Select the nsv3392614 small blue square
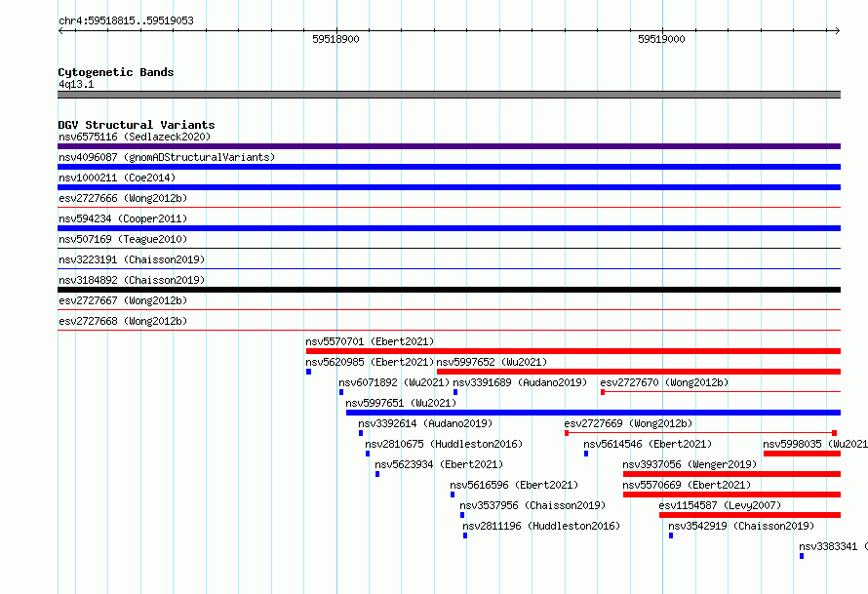The image size is (868, 594). click(x=361, y=433)
